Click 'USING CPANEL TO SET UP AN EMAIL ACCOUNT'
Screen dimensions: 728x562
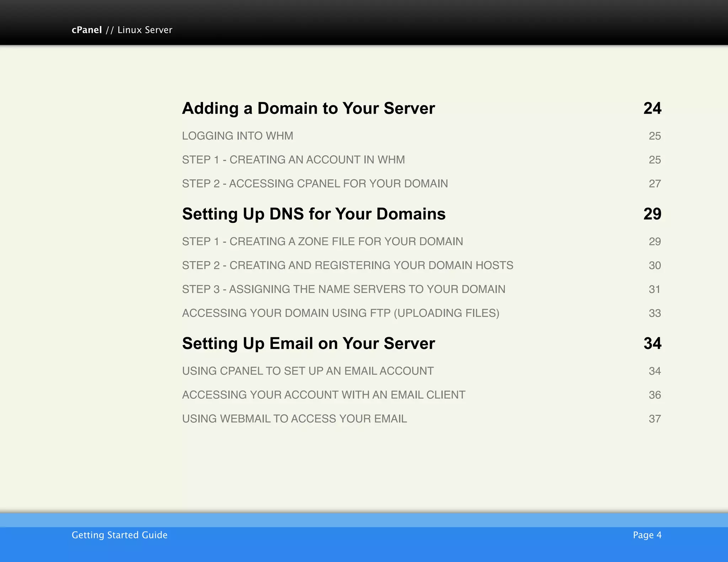click(308, 371)
